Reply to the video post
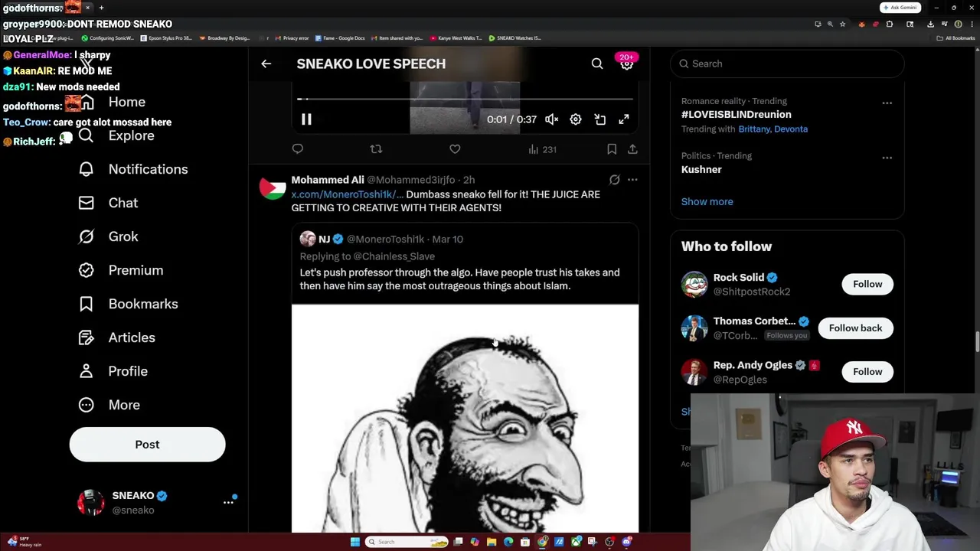The image size is (980, 551). (298, 149)
